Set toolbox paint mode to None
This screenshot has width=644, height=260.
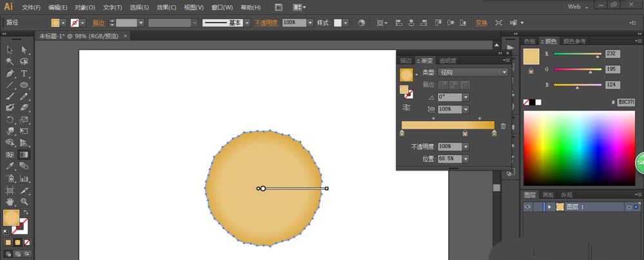tap(27, 243)
